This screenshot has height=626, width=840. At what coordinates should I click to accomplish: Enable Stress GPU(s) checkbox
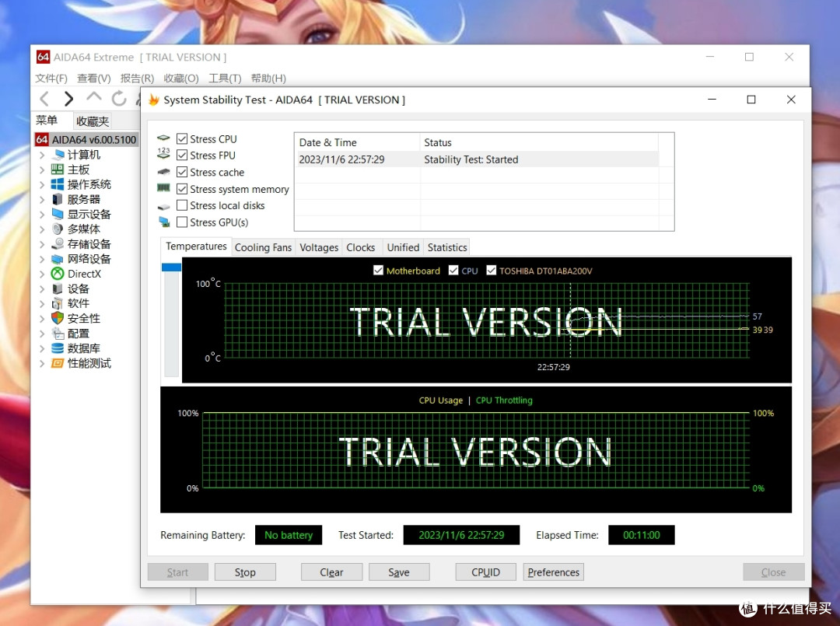pyautogui.click(x=182, y=222)
